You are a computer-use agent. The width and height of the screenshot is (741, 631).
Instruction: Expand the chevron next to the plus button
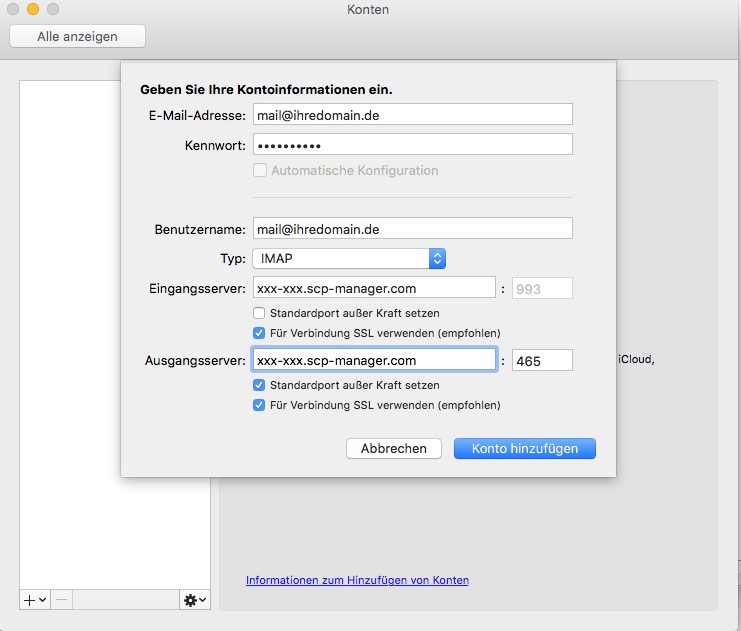pyautogui.click(x=43, y=599)
